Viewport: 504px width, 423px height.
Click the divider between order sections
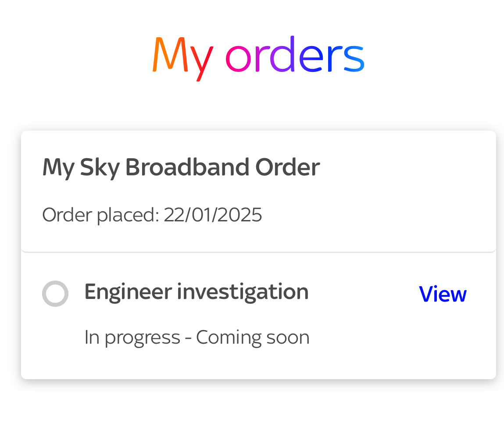point(258,252)
